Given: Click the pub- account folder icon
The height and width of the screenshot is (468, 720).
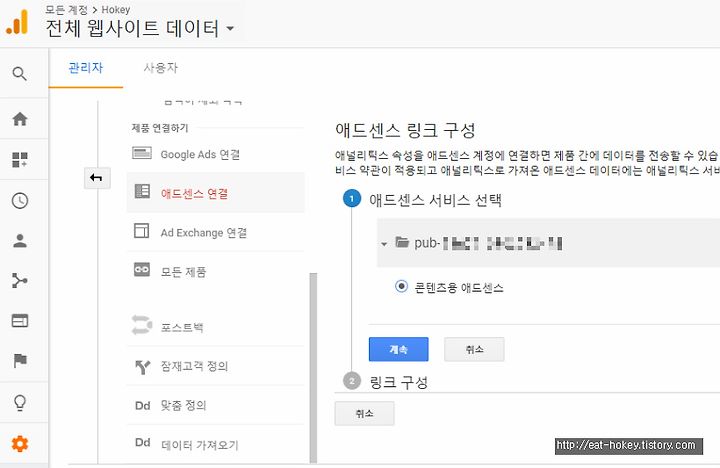Looking at the screenshot, I should pyautogui.click(x=402, y=242).
